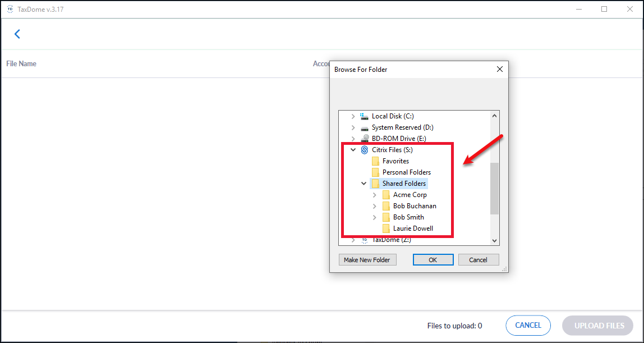Click the System Reserved (D:) drive icon
This screenshot has width=644, height=343.
point(365,127)
